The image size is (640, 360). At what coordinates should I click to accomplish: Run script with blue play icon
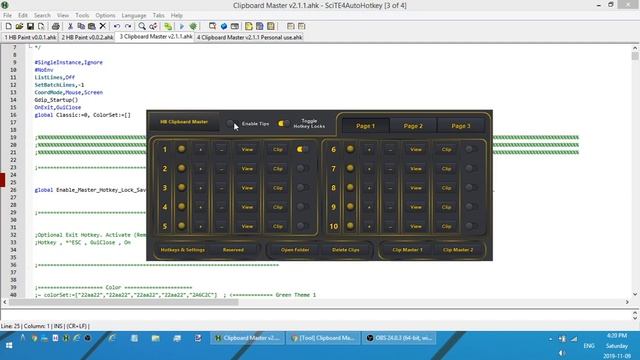point(182,26)
